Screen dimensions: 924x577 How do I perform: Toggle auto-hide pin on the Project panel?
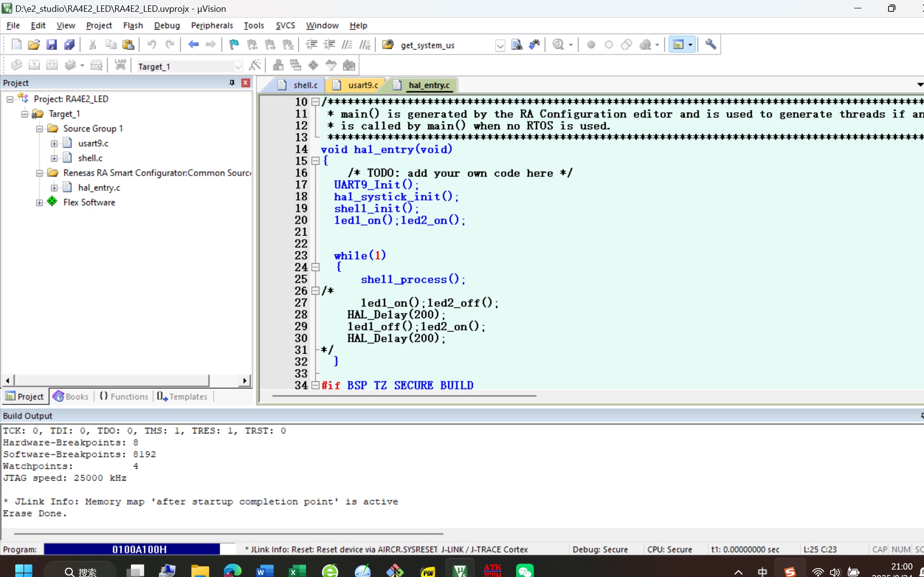coord(232,83)
